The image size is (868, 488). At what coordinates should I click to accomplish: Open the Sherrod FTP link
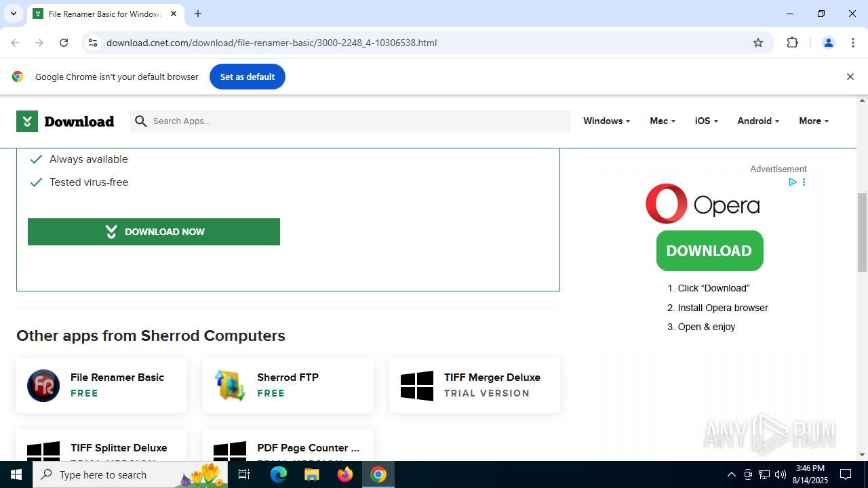(288, 378)
